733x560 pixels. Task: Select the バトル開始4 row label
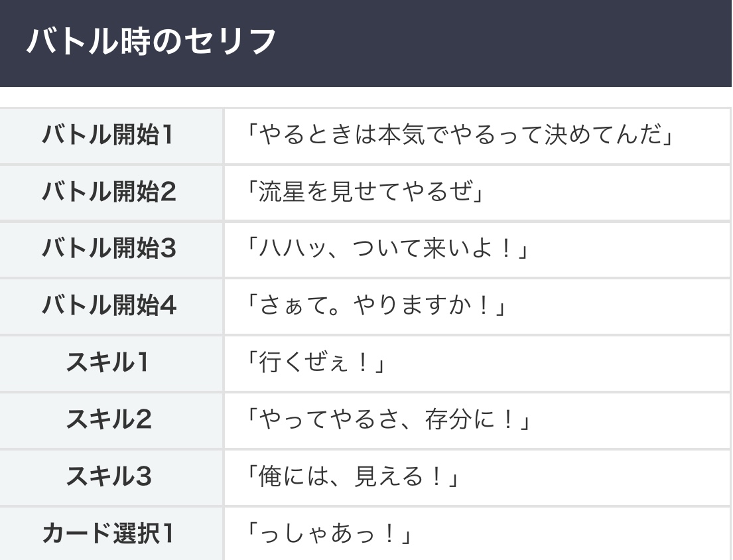[109, 306]
